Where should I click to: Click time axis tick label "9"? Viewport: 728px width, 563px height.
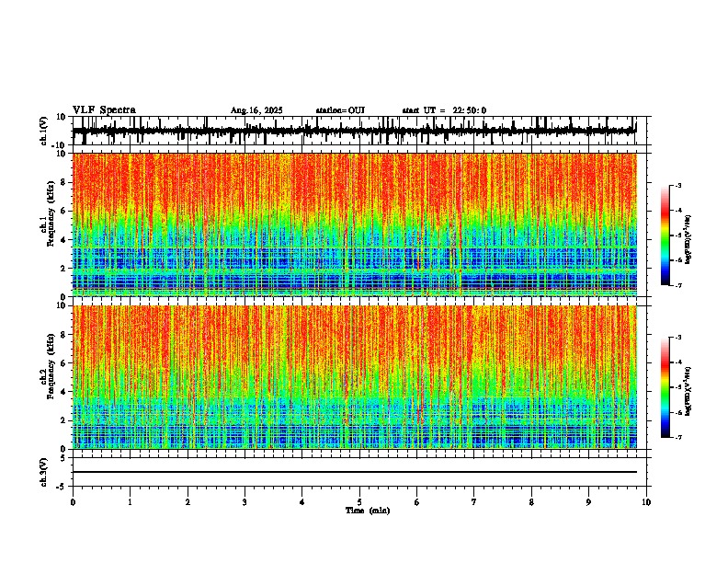(x=588, y=502)
